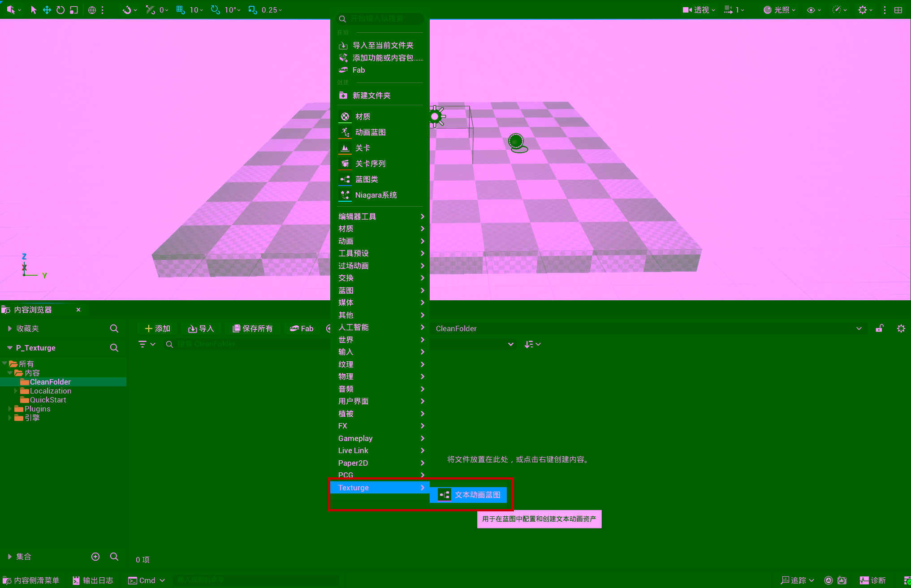This screenshot has height=588, width=911.
Task: Close the 内容浏览器 tab
Action: (x=78, y=310)
